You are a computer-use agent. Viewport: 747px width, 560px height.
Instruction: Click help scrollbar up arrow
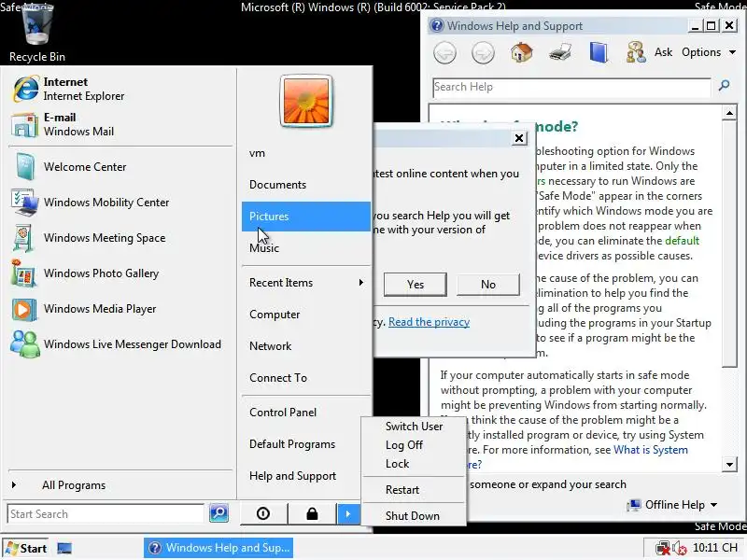[729, 113]
